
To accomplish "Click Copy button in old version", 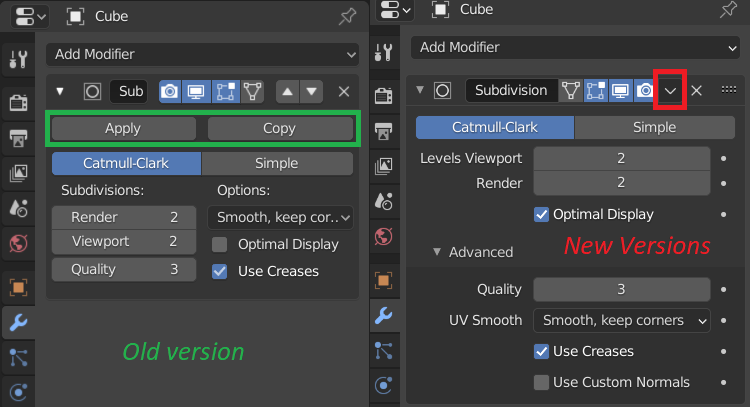I will (280, 129).
